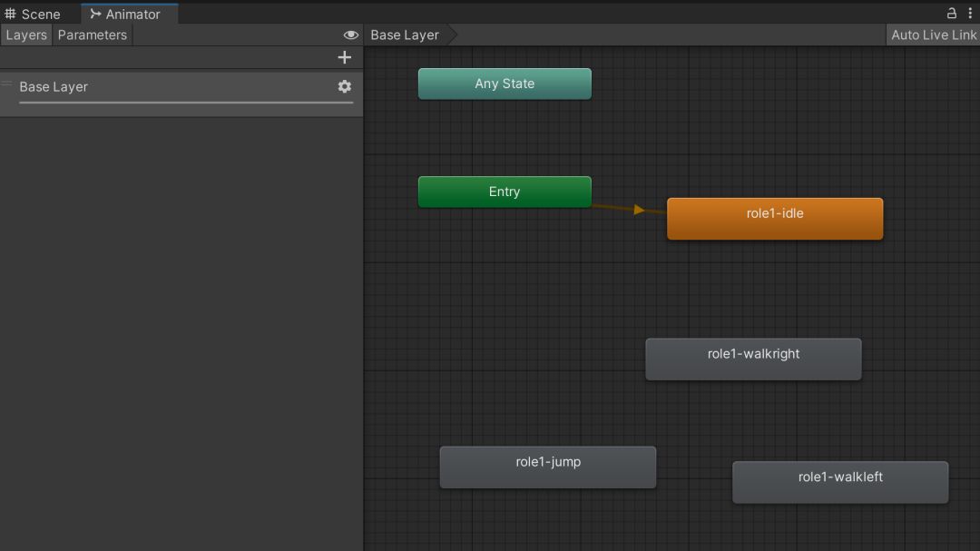Switch to the Scene tab
980x551 pixels.
[33, 14]
